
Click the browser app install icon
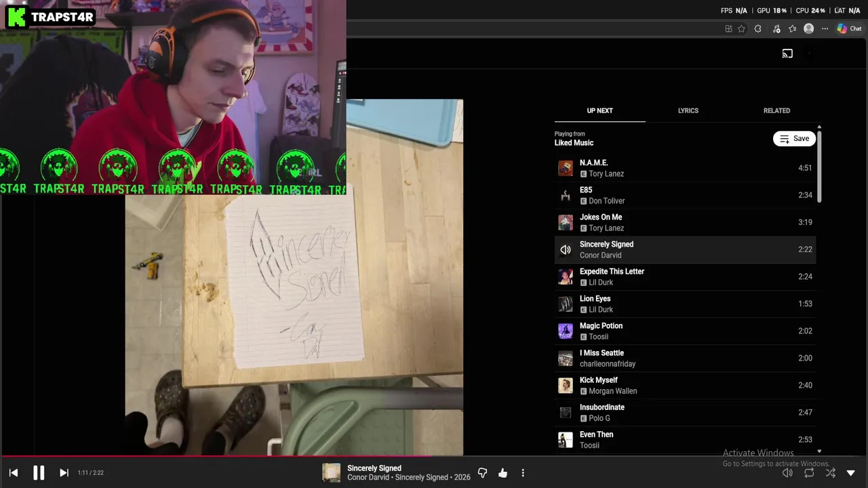coord(728,28)
